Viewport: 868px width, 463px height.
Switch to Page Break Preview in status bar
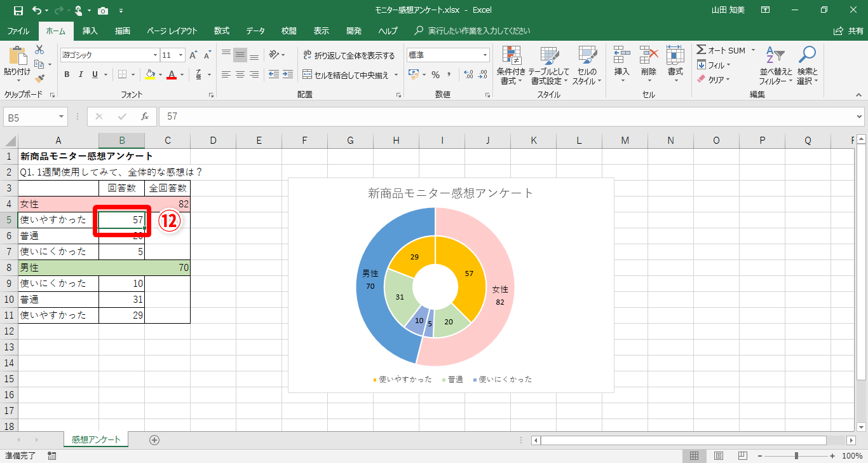[x=742, y=455]
